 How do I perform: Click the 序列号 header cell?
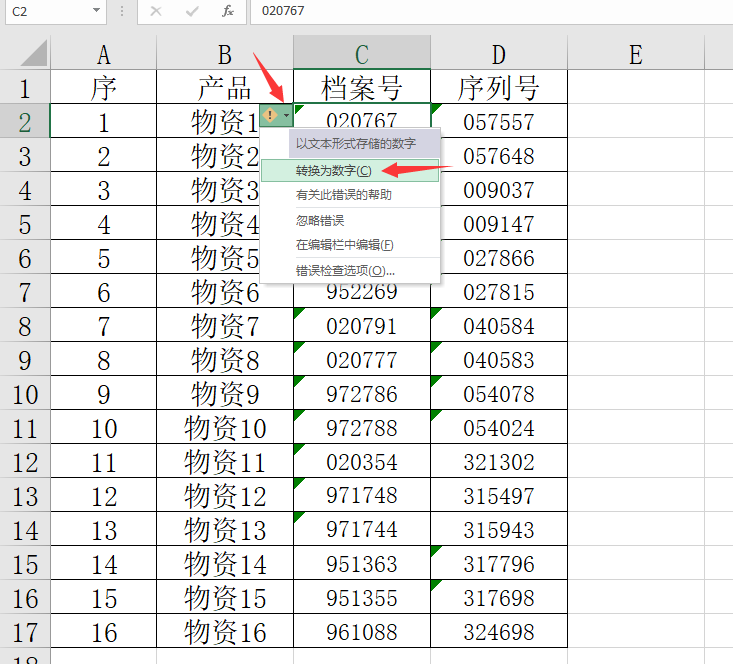coord(499,87)
